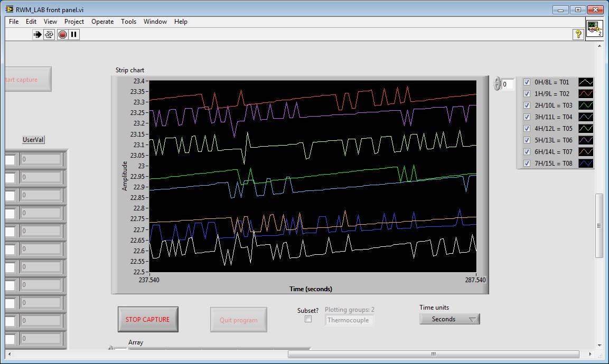Click the T03 green plot color swatch
The image size is (609, 364).
(586, 106)
